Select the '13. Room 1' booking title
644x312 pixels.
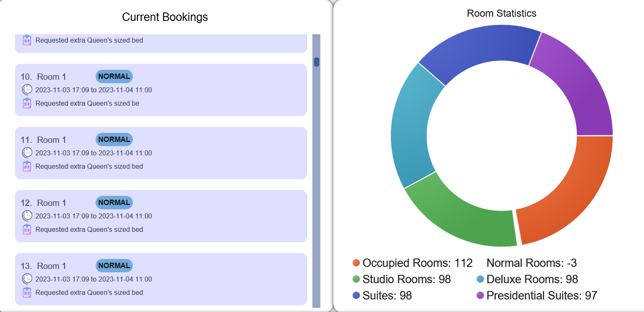(x=43, y=266)
